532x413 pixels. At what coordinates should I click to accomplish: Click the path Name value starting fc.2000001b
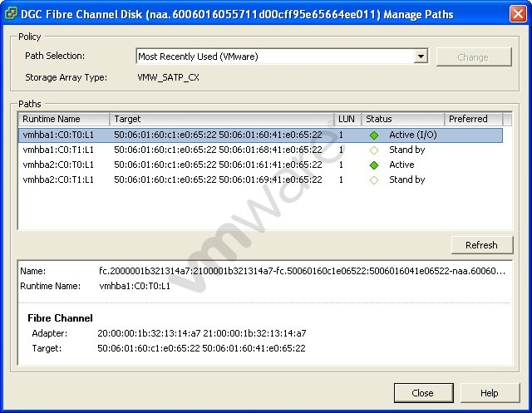[x=302, y=271]
